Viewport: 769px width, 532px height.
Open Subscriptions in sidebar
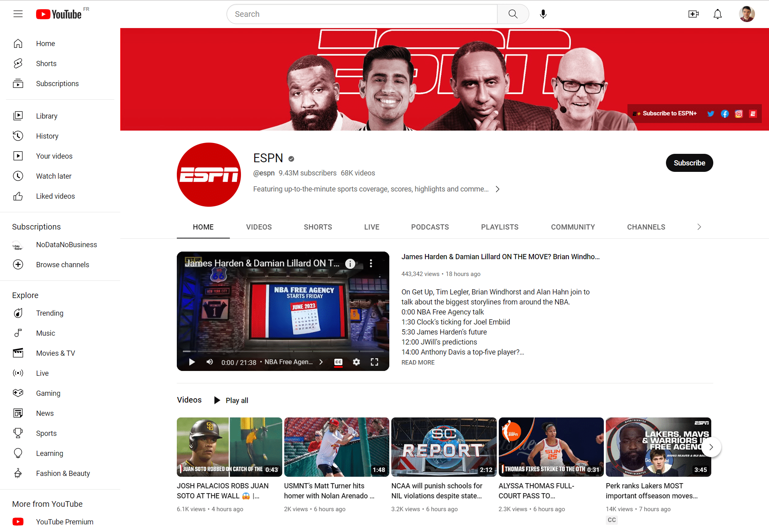(60, 84)
